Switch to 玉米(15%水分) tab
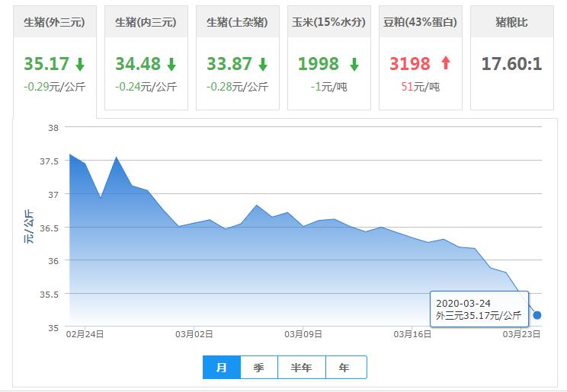 pos(329,23)
